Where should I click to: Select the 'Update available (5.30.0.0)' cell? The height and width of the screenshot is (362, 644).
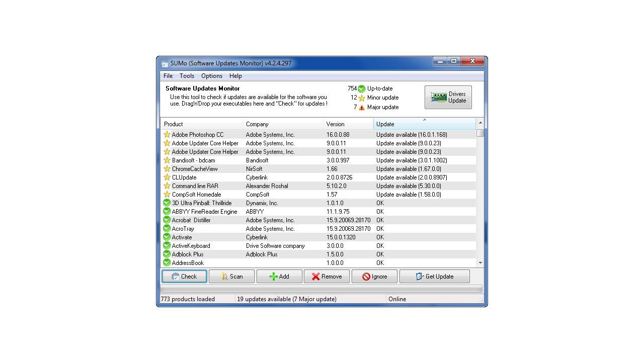point(409,186)
